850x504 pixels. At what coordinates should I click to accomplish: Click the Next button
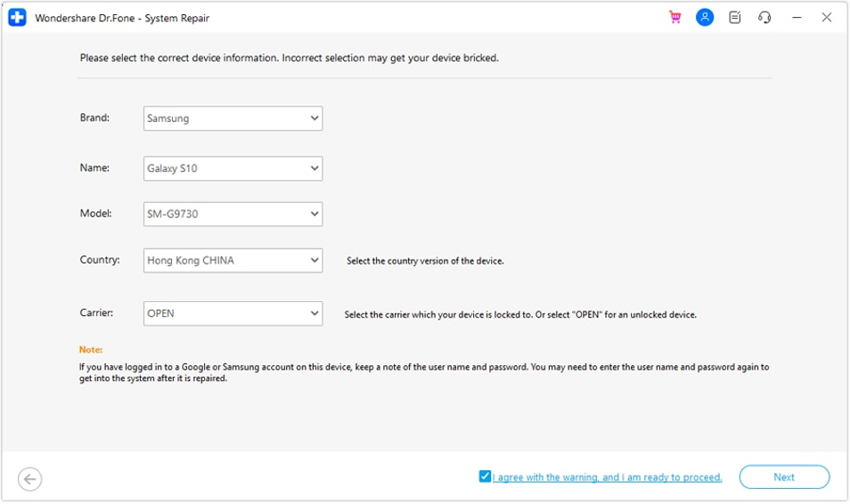pos(784,477)
